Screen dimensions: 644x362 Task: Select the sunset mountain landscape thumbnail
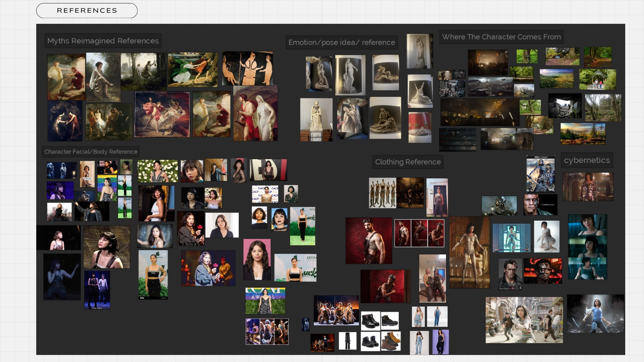583,134
